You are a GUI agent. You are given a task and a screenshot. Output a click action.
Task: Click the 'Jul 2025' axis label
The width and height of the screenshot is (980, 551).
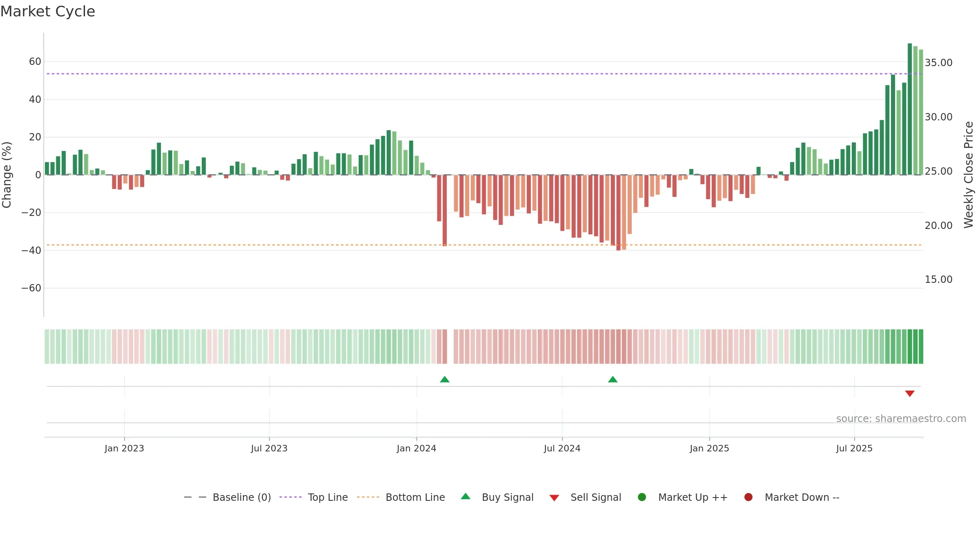(854, 449)
